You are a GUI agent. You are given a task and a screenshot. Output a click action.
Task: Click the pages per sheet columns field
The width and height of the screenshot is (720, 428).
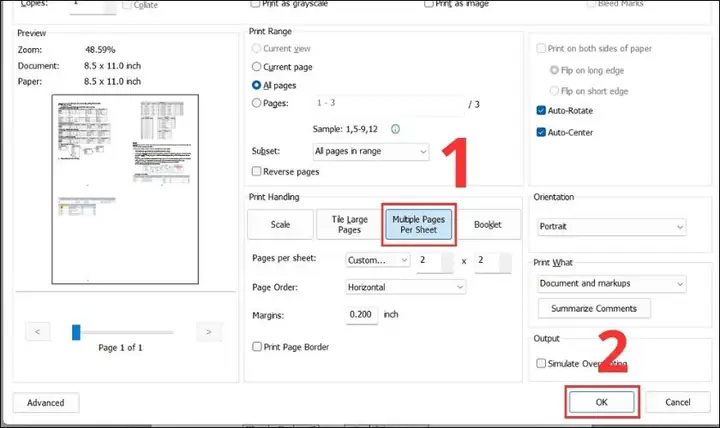pos(435,261)
